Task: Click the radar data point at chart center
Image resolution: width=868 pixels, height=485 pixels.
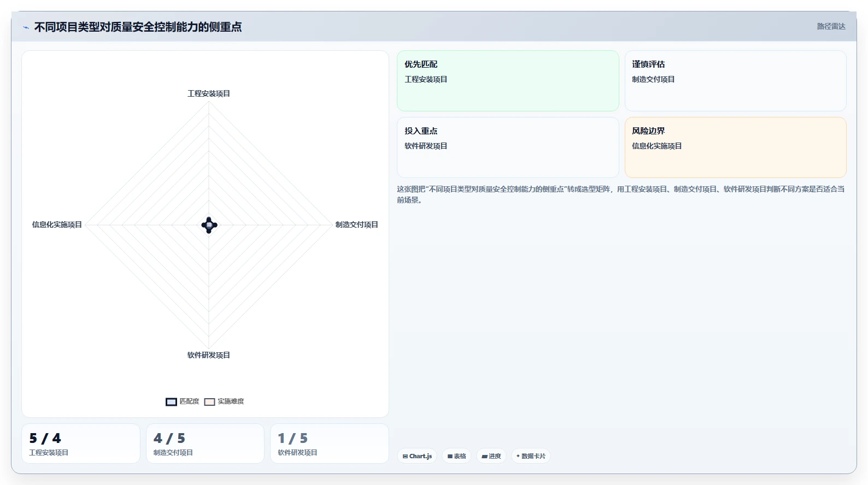Action: point(209,224)
